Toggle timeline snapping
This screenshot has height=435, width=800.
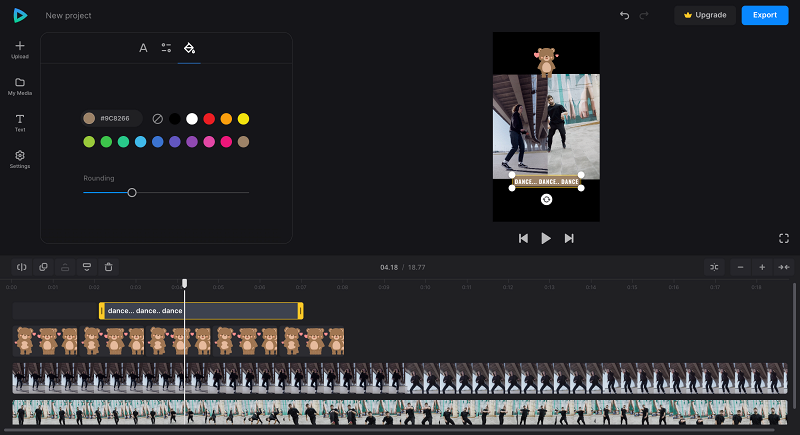coord(714,267)
